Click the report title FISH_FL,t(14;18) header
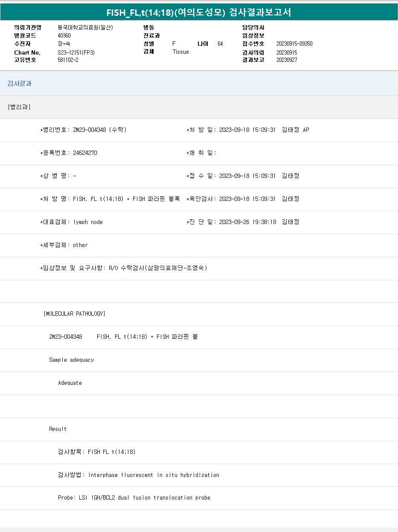 (x=199, y=12)
